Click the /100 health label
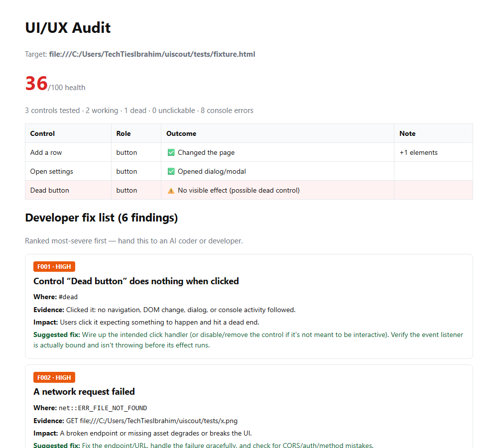The width and height of the screenshot is (498, 448). coord(67,88)
